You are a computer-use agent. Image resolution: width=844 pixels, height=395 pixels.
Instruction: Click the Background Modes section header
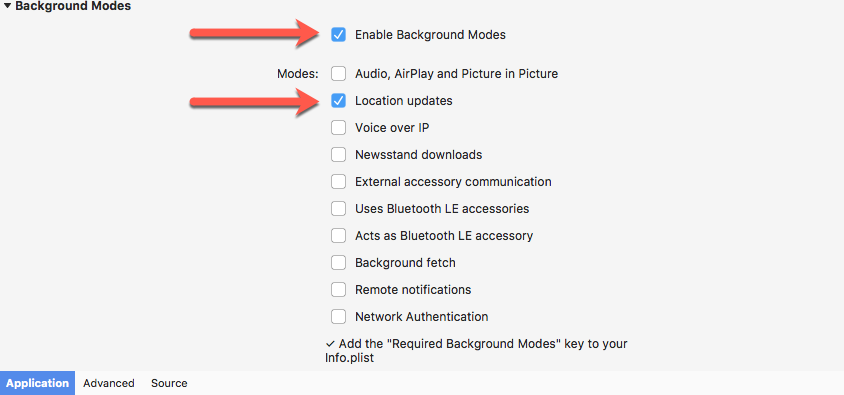pos(73,6)
